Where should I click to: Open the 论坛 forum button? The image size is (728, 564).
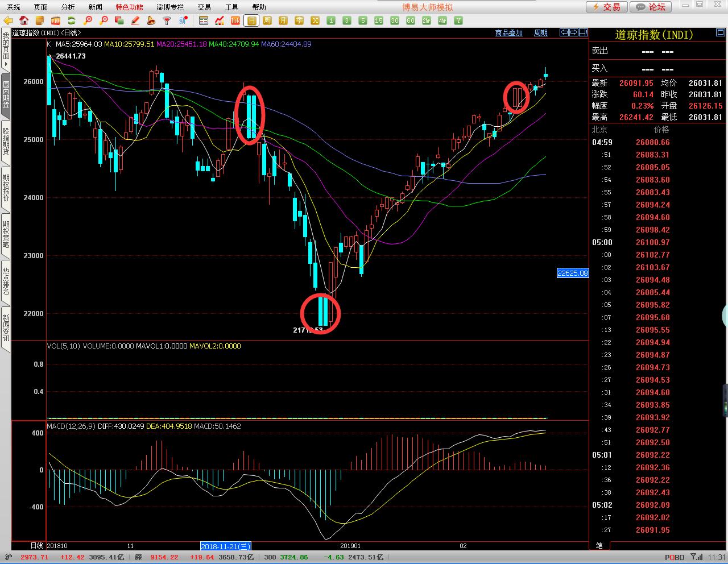pos(651,7)
